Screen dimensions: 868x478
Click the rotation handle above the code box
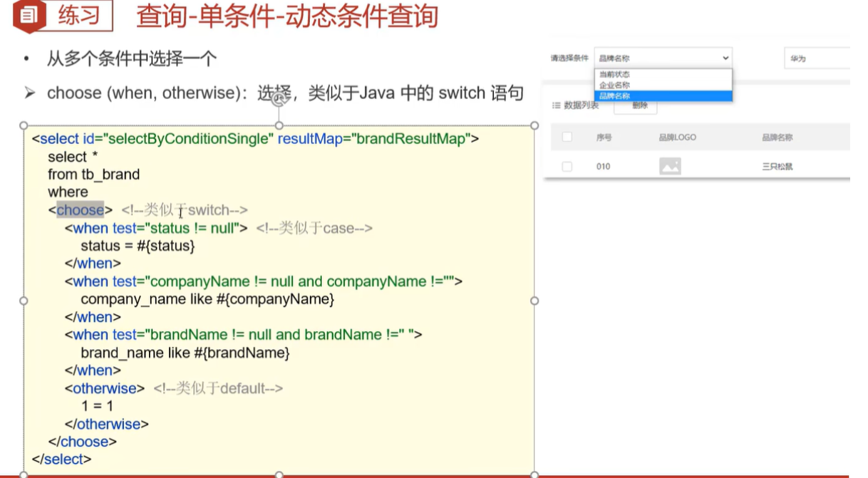(279, 100)
